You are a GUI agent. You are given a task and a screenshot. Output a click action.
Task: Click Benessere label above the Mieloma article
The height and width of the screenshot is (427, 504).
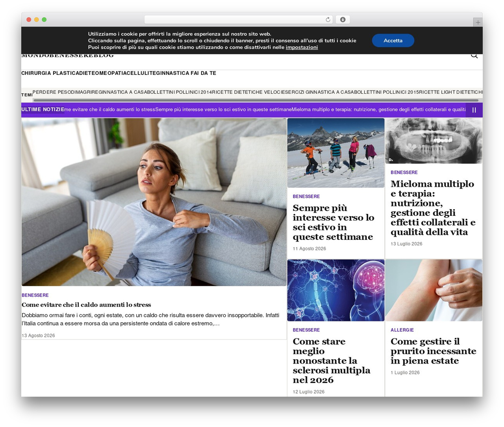point(404,173)
